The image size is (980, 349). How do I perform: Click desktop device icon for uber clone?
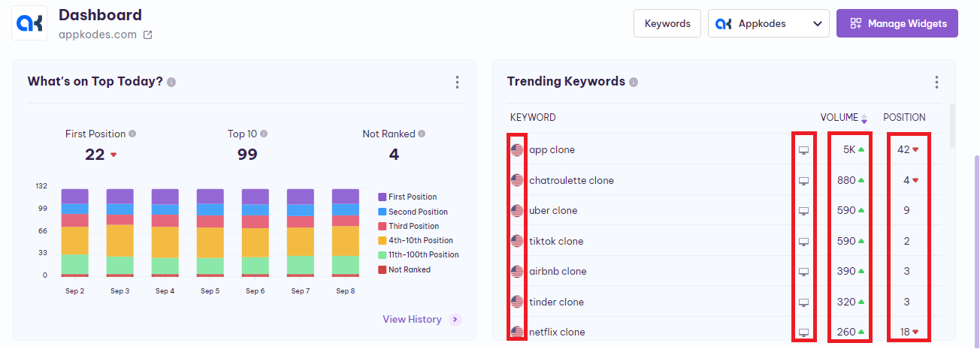803,211
